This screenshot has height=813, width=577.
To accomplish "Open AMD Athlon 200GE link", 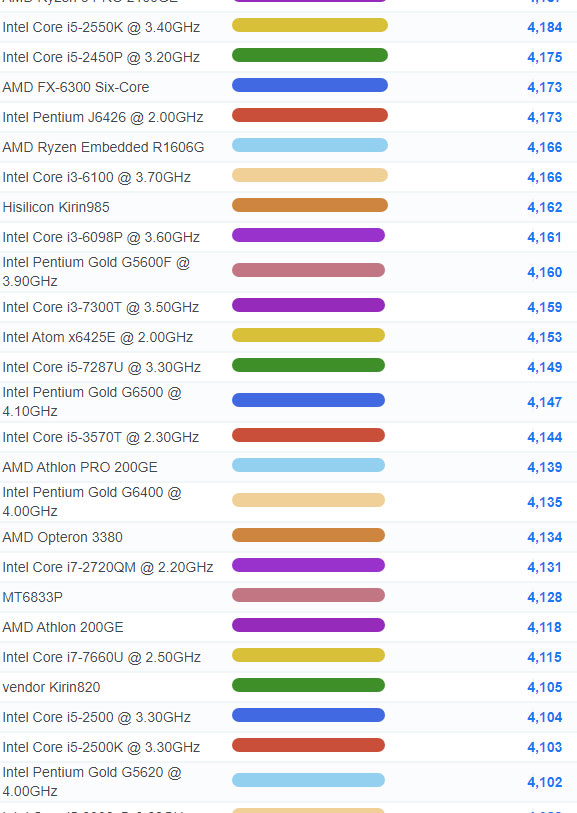I will click(x=63, y=628).
